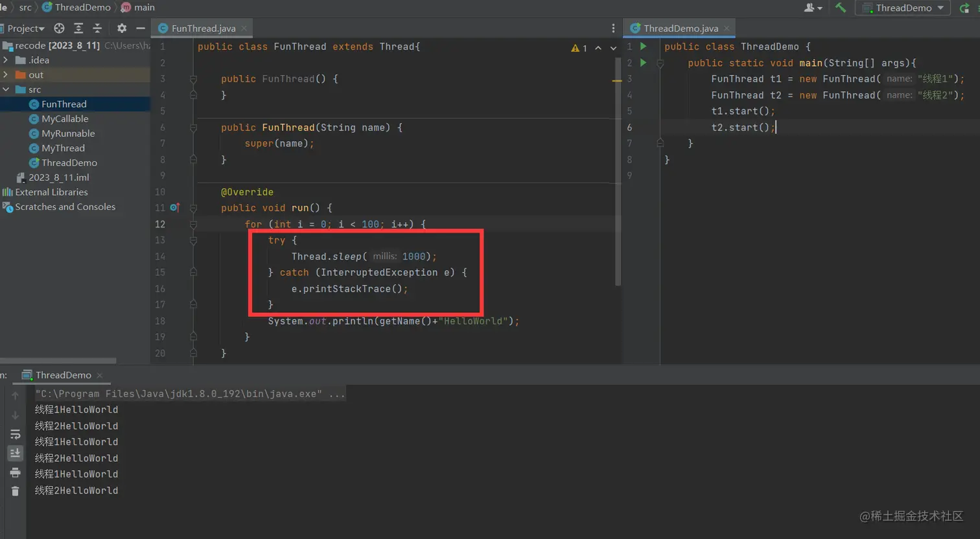This screenshot has height=539, width=980.
Task: Click the Clear All trash icon in console
Action: coord(15,492)
